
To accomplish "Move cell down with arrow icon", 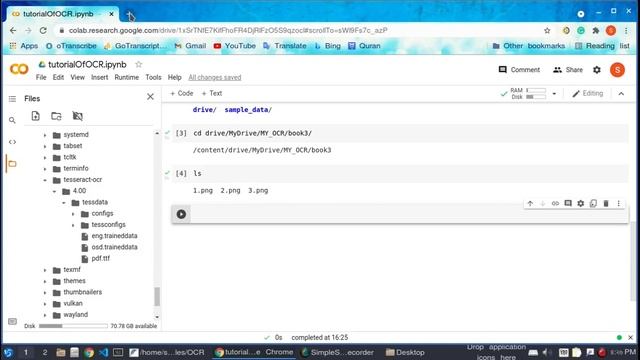I will coord(542,203).
